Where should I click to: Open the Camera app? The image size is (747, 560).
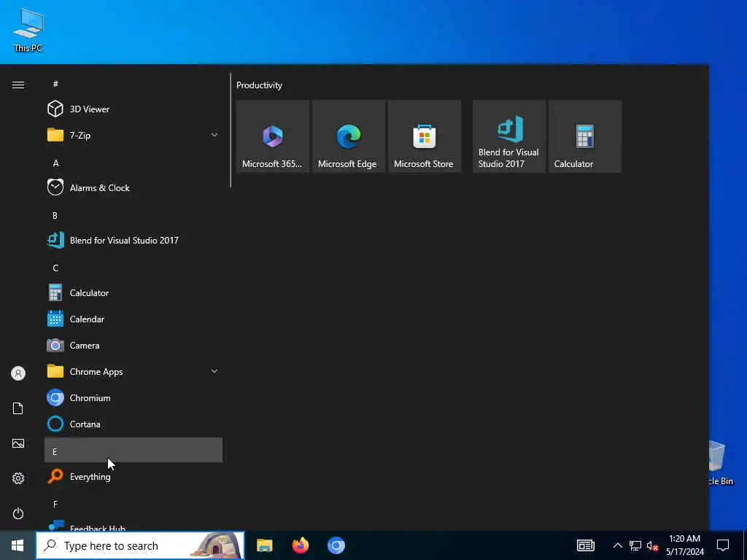[133, 345]
